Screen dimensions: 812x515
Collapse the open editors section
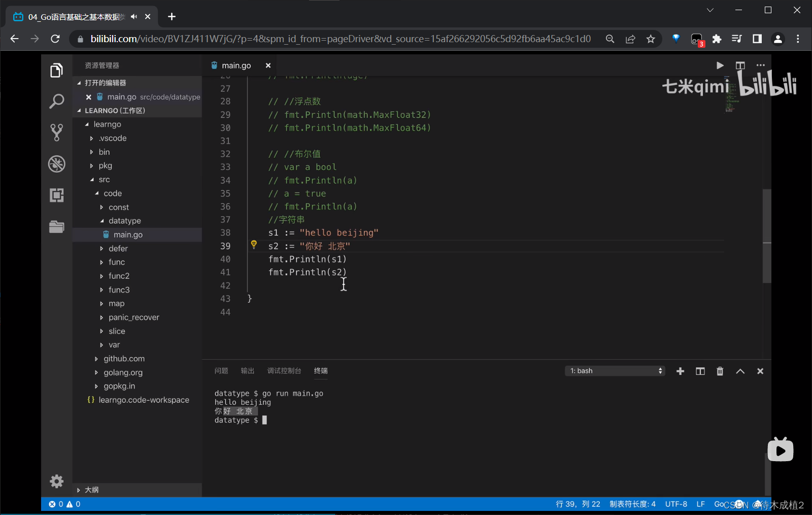click(x=79, y=83)
